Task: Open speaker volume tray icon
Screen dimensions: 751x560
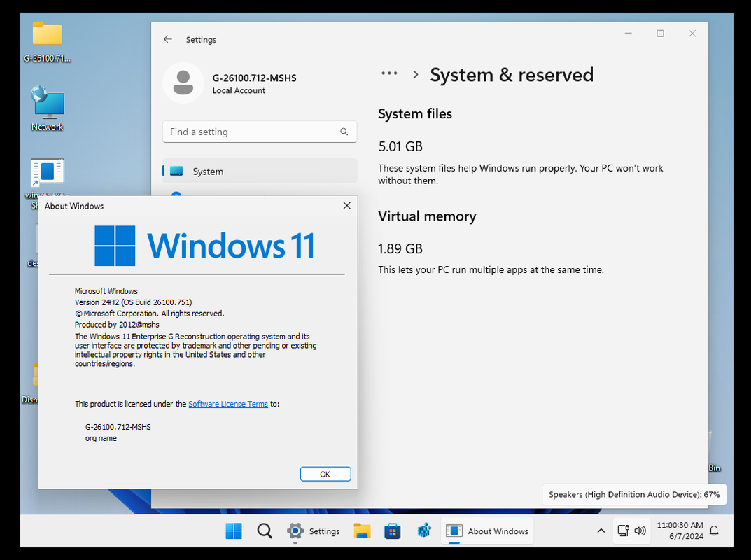Action: click(640, 531)
